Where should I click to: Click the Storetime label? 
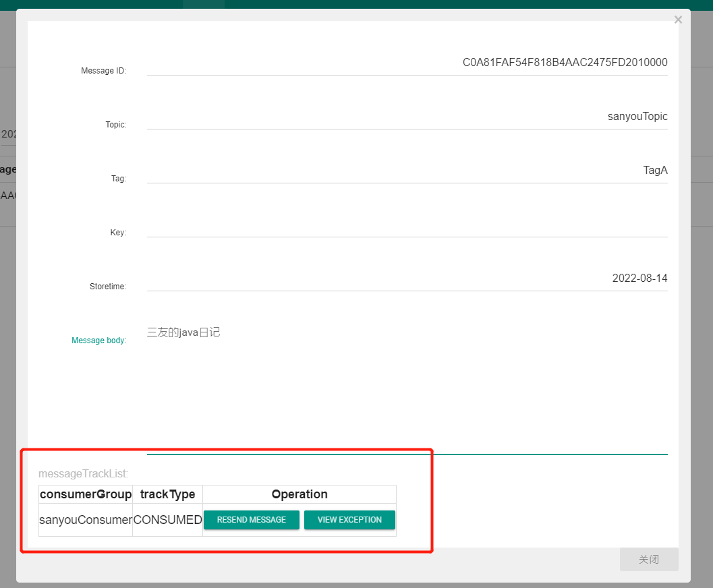coord(108,287)
